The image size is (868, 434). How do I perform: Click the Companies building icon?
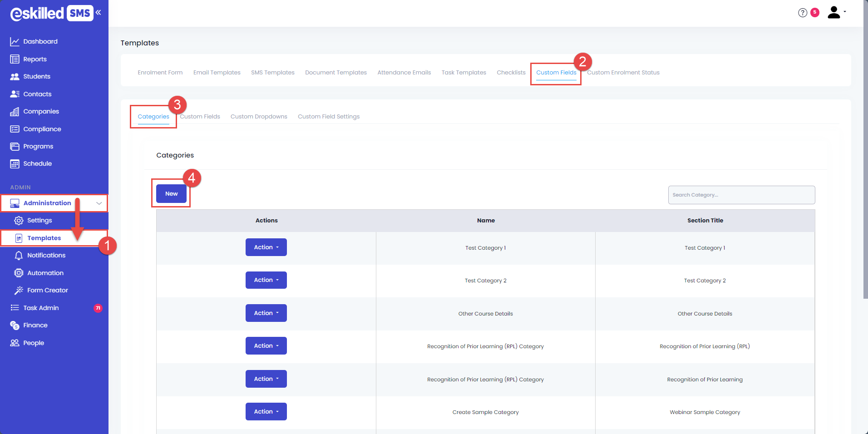[15, 112]
